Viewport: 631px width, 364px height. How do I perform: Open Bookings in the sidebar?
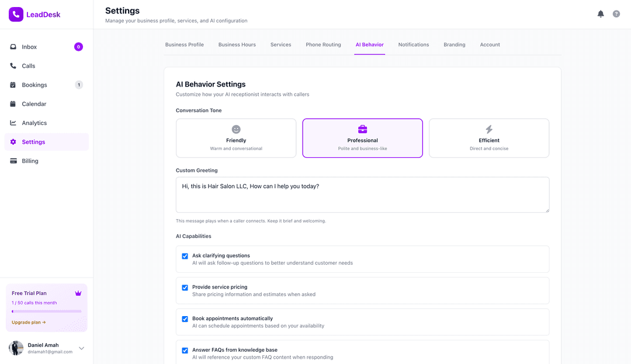coord(34,85)
